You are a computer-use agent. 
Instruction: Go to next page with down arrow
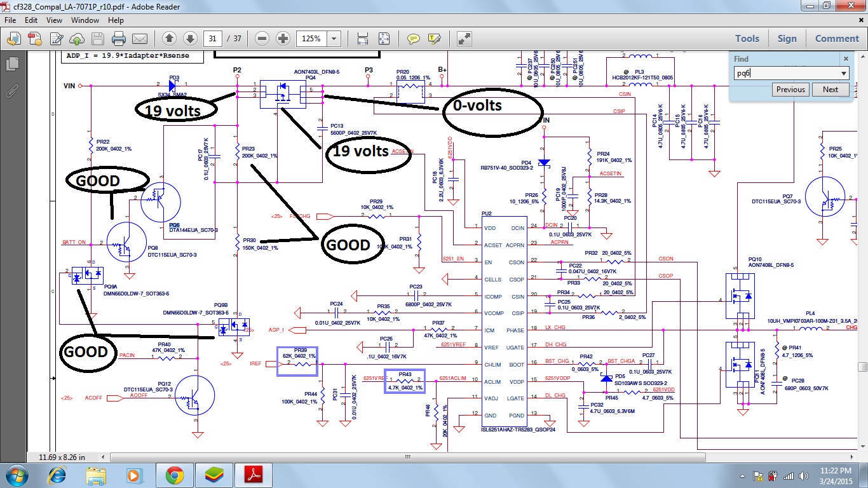tap(189, 39)
